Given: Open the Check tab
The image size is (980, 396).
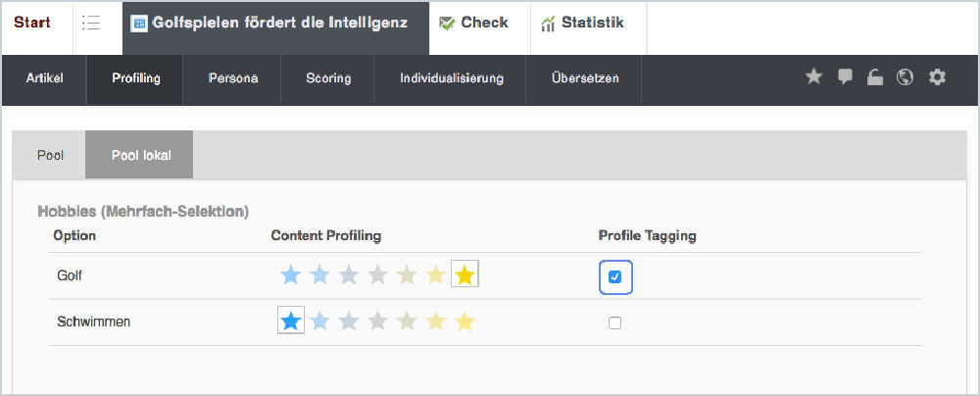Looking at the screenshot, I should pyautogui.click(x=474, y=23).
